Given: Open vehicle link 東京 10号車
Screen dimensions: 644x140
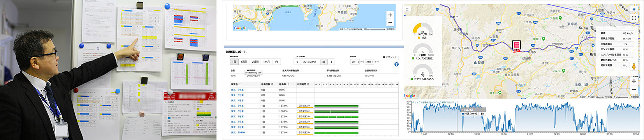Looking at the screenshot, I should coord(238,133).
